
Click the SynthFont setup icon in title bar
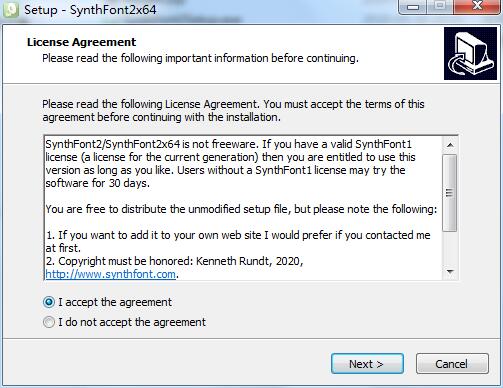point(10,9)
